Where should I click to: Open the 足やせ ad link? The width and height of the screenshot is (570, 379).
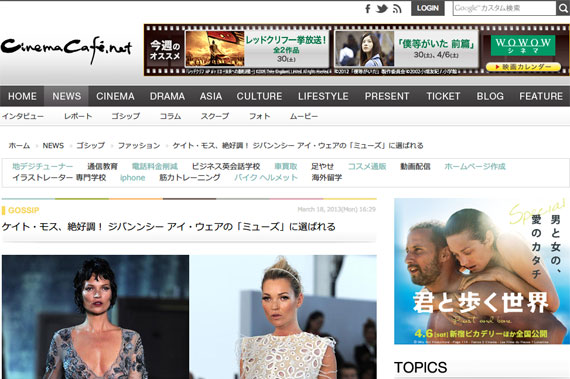322,166
